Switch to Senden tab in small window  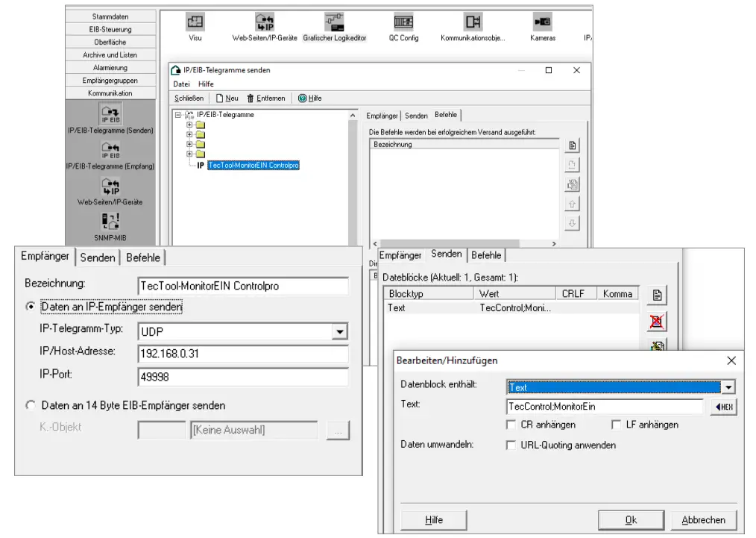tap(416, 116)
